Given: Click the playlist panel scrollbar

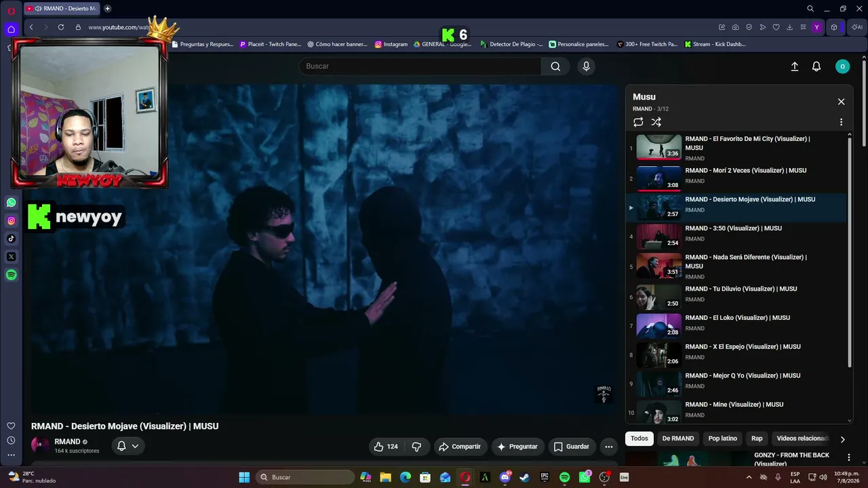Looking at the screenshot, I should [850, 251].
